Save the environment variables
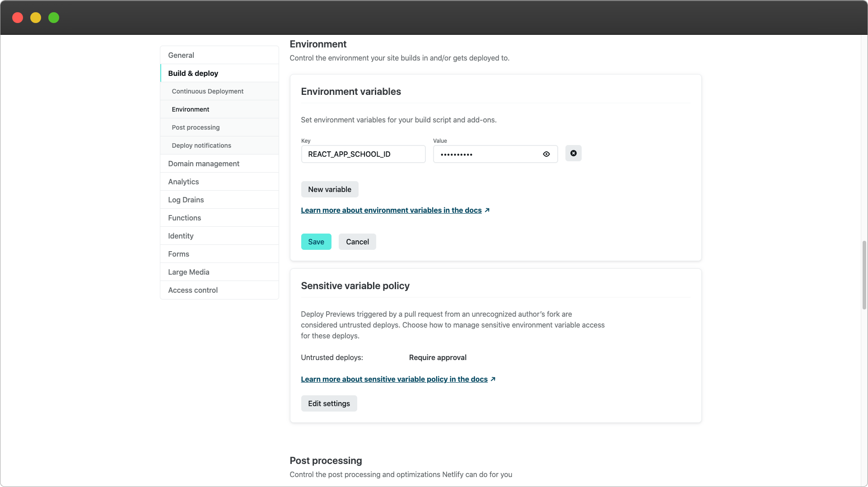This screenshot has width=868, height=487. click(316, 242)
